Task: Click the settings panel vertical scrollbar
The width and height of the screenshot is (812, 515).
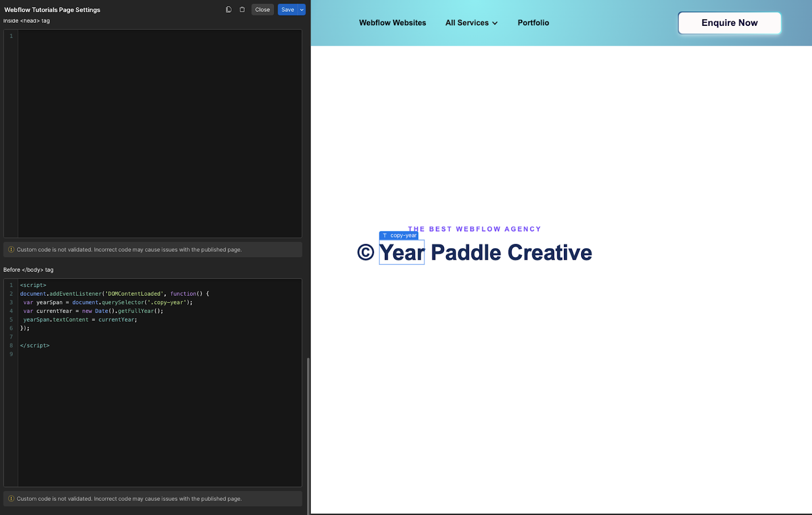Action: click(x=308, y=436)
